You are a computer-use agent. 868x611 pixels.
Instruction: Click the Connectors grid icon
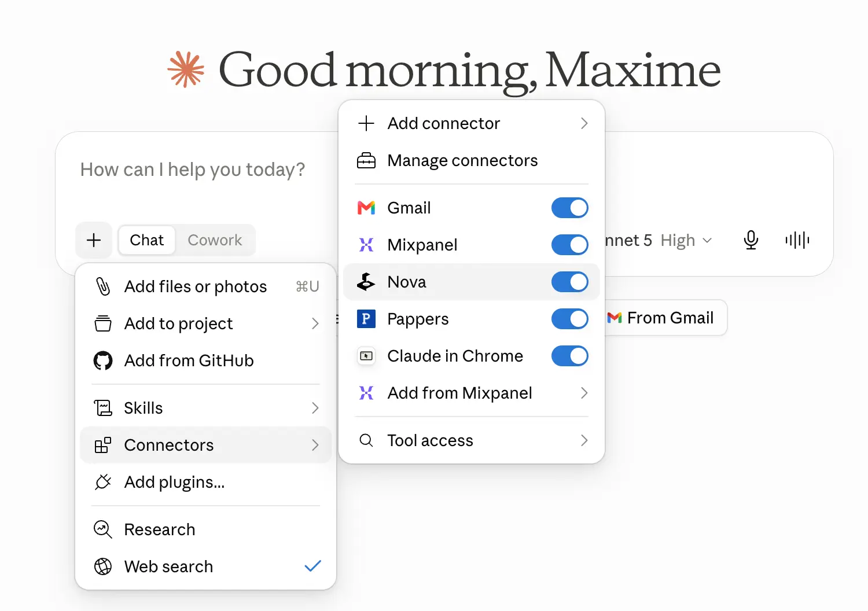(x=103, y=445)
